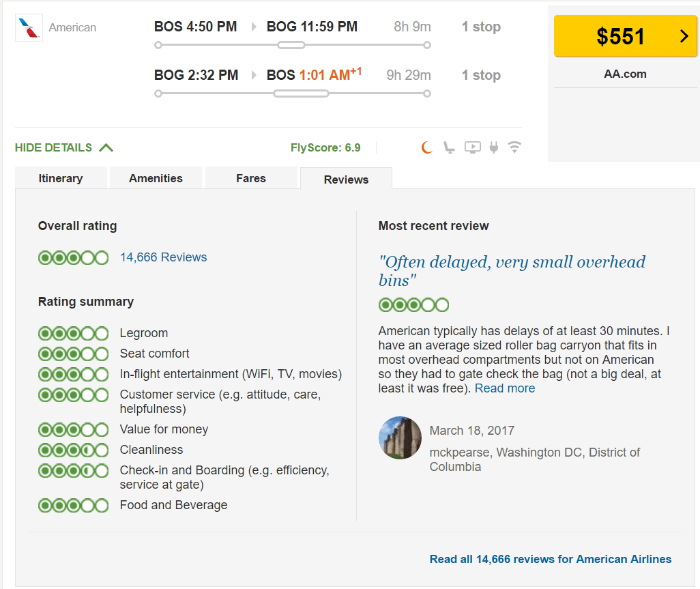Click the American Airlines logo icon
Screen dimensions: 700x589
pos(29,28)
